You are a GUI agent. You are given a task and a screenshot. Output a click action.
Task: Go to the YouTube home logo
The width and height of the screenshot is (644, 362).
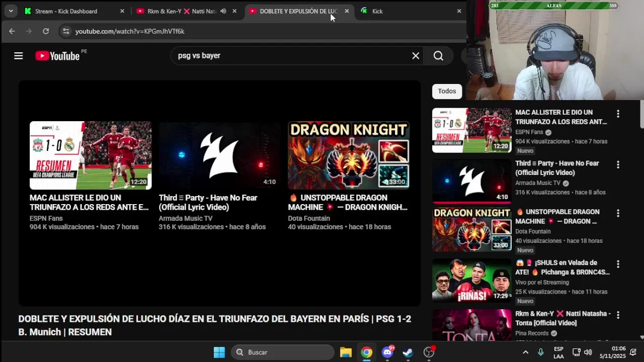[x=57, y=56]
